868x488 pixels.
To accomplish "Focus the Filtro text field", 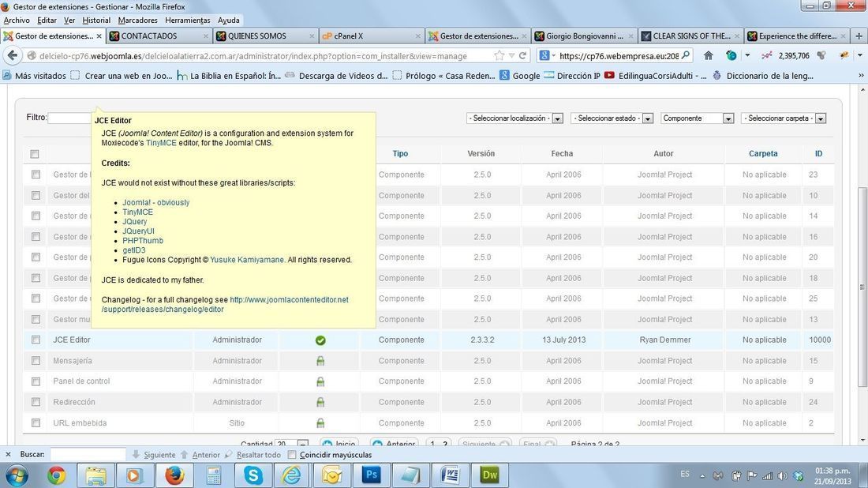I will [x=69, y=118].
